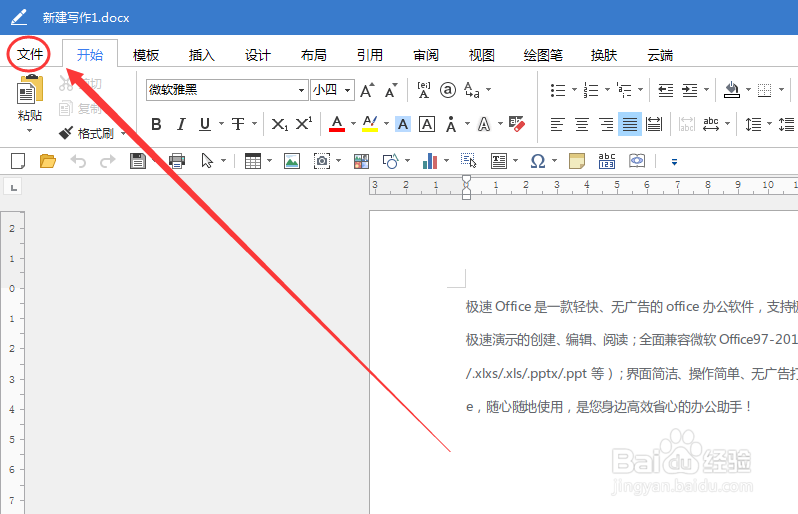Toggle subscript formatting

point(279,124)
